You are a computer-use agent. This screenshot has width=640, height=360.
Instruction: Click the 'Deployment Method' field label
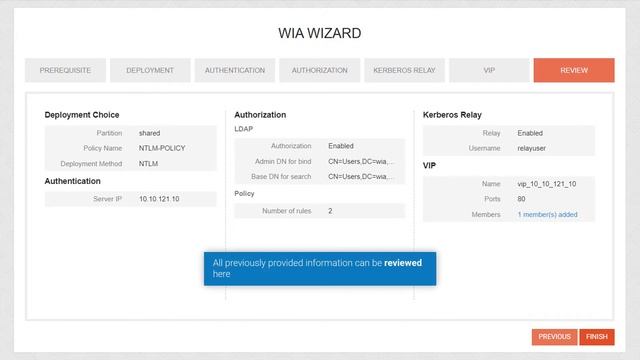point(91,164)
